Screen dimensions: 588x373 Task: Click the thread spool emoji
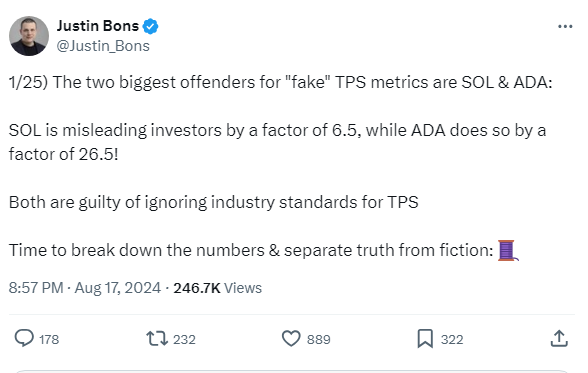[508, 250]
